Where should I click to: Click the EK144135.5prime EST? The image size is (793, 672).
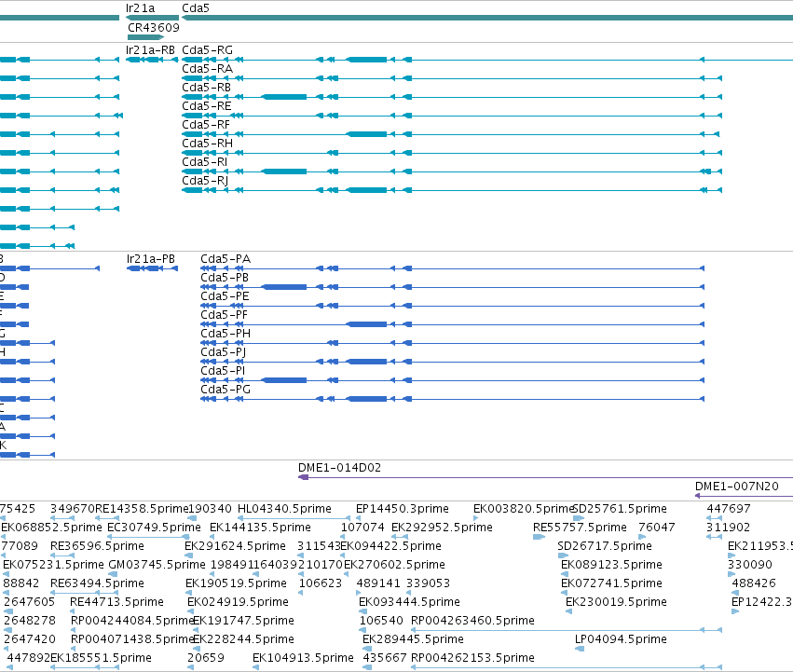point(212,537)
